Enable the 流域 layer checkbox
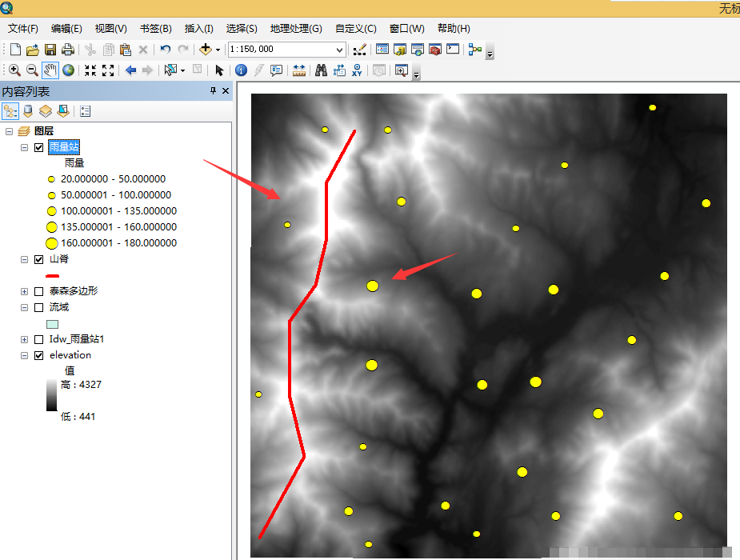The width and height of the screenshot is (740, 560). coord(38,307)
